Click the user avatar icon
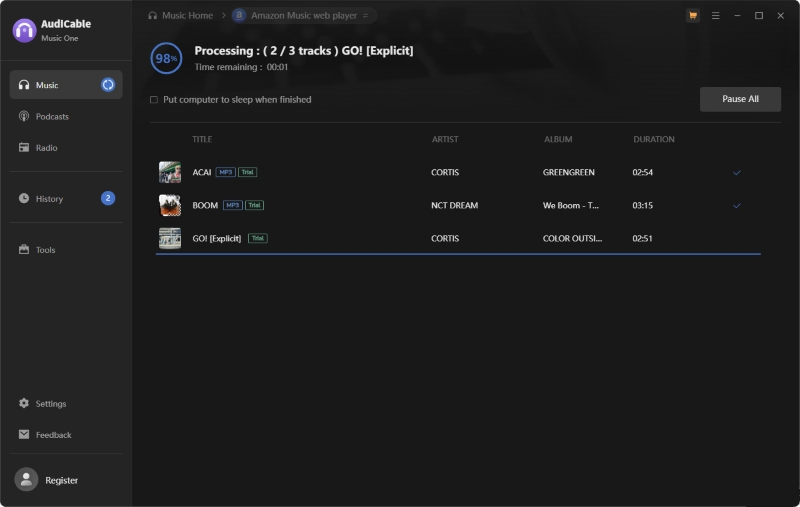Image resolution: width=800 pixels, height=507 pixels. pos(26,479)
